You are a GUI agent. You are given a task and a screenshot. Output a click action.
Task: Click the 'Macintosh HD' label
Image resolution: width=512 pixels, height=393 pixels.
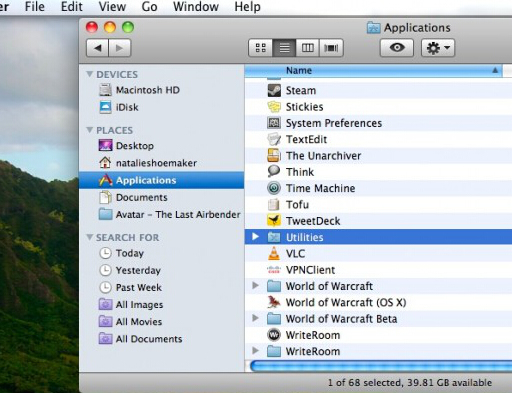pos(148,90)
